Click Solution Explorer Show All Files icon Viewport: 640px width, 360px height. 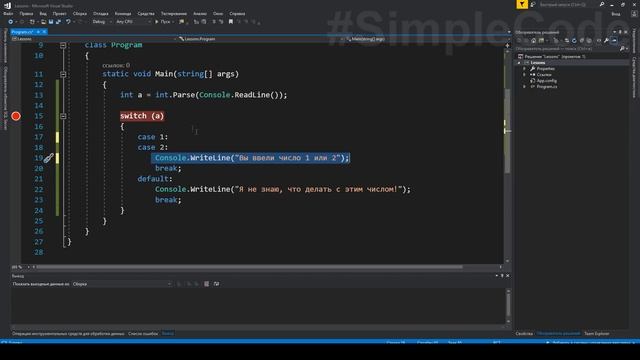[589, 40]
